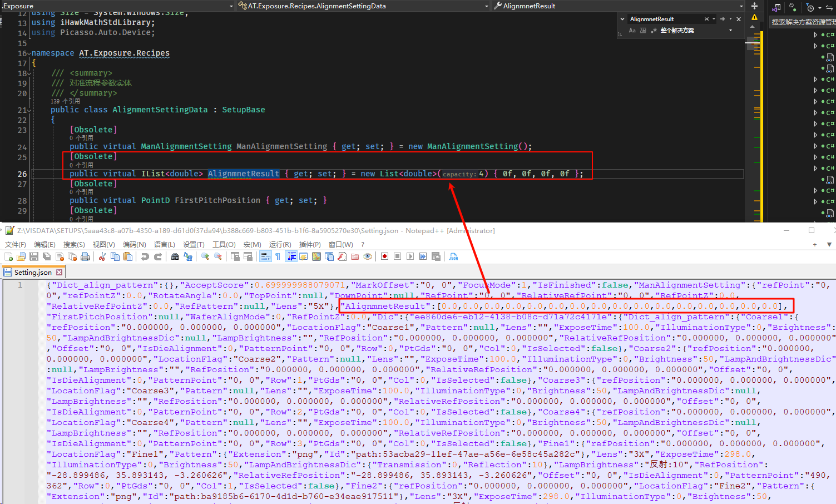Click Solution Explorer sync arrows icon
Screen dimensions: 836x504
click(x=793, y=7)
